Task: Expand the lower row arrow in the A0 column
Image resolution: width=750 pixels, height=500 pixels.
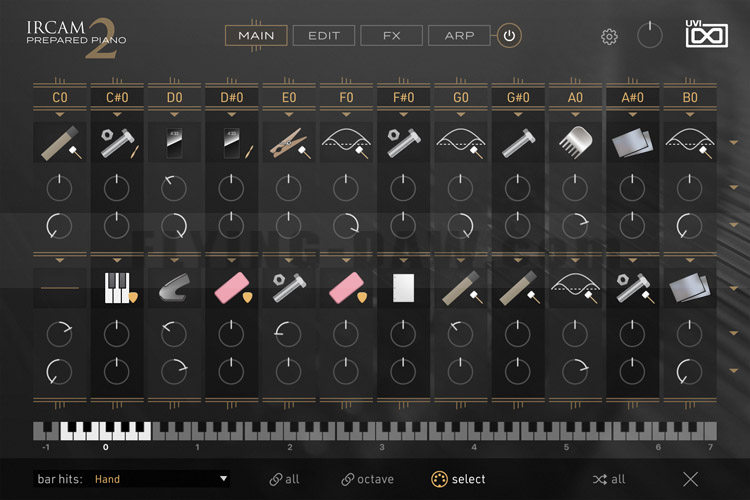Action: click(575, 260)
